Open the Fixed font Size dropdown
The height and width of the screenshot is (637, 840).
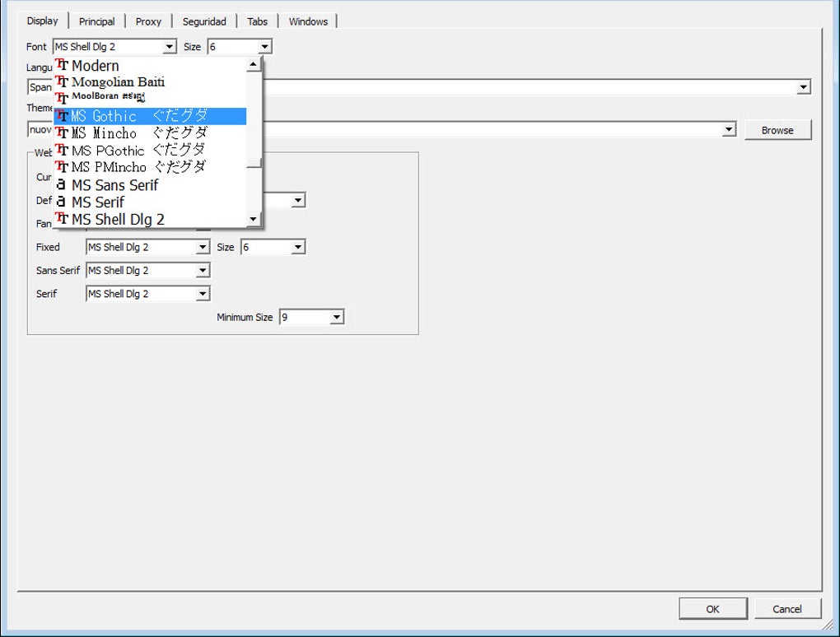(x=298, y=247)
